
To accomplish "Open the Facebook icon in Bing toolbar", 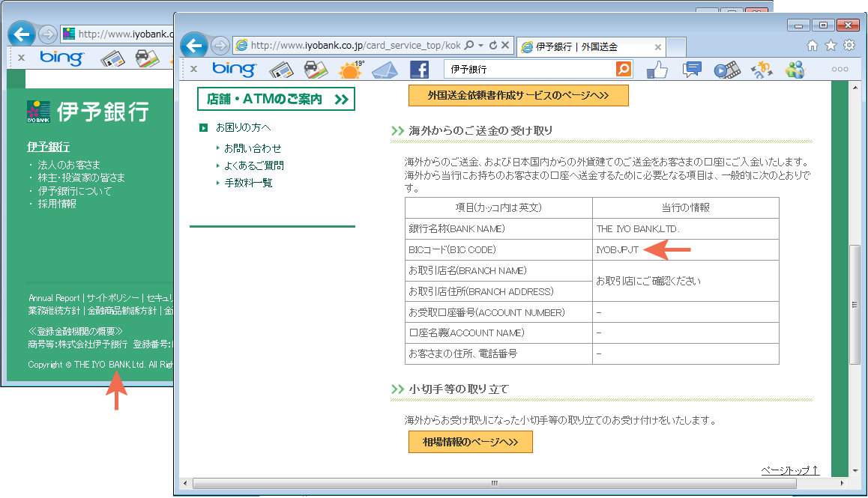I will (x=419, y=70).
